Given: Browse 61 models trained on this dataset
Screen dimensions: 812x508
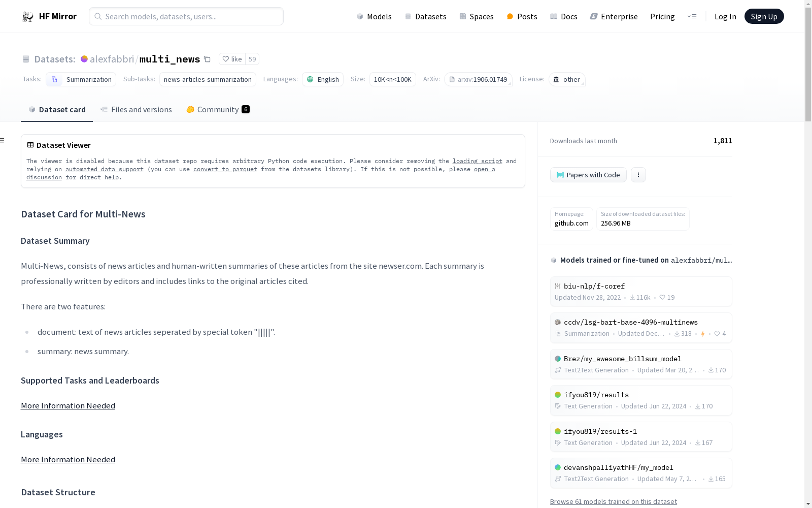Looking at the screenshot, I should click(614, 501).
